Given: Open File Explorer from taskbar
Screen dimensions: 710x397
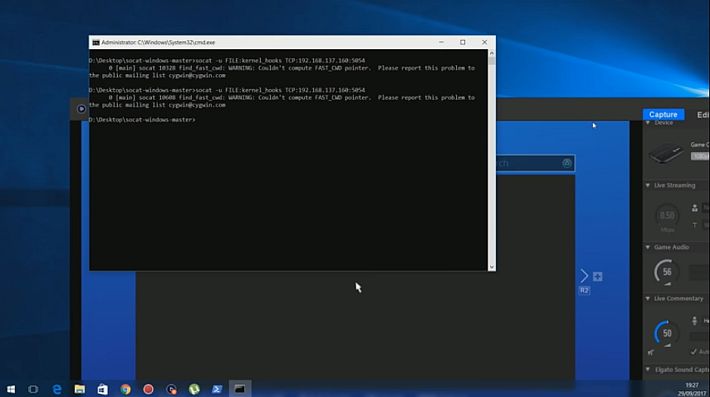Looking at the screenshot, I should (80, 389).
